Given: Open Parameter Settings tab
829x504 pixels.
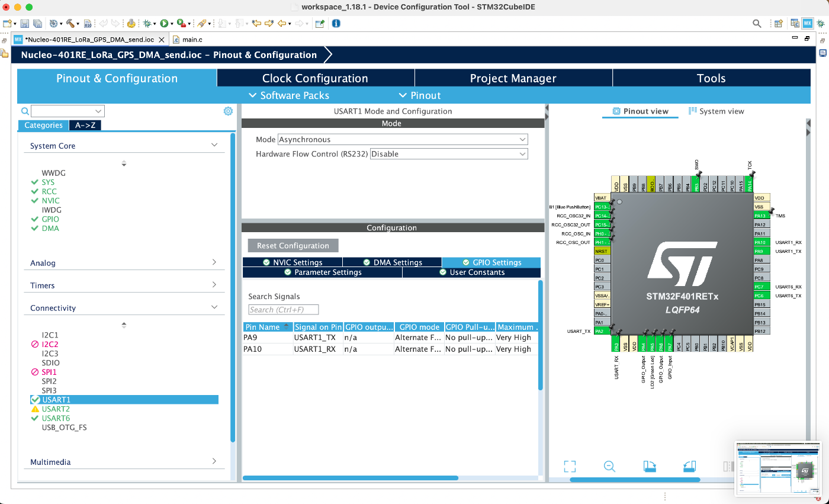Looking at the screenshot, I should (322, 272).
